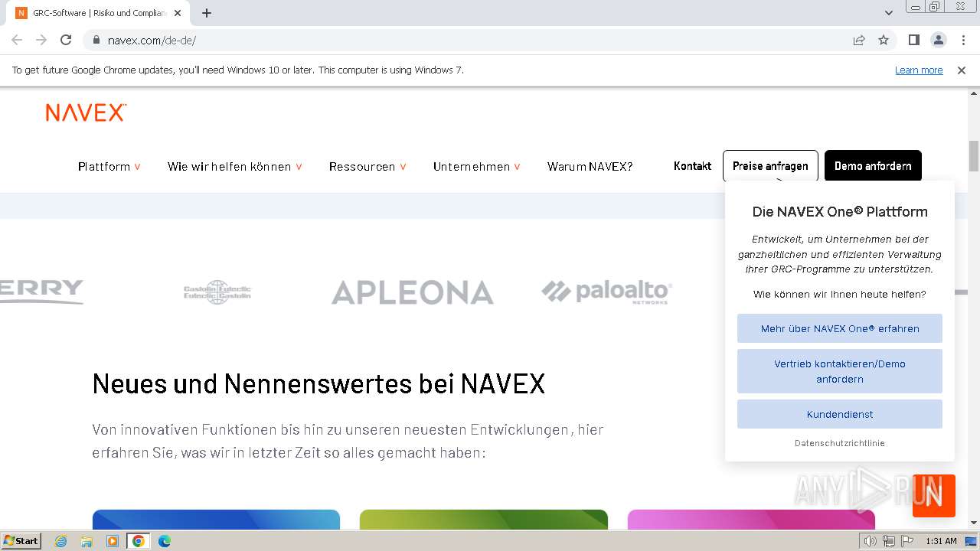This screenshot has width=980, height=551.
Task: Open the Datenschutzrichtlinie link
Action: point(840,443)
